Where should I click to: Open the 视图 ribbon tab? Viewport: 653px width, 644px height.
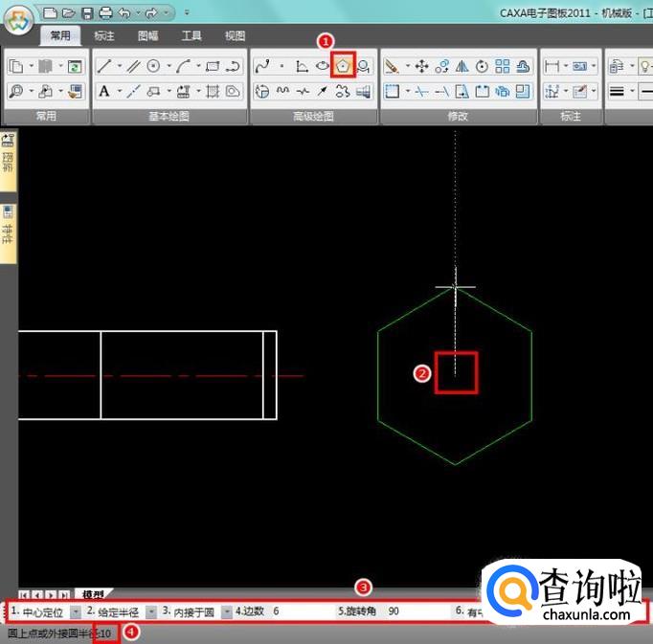[x=235, y=36]
